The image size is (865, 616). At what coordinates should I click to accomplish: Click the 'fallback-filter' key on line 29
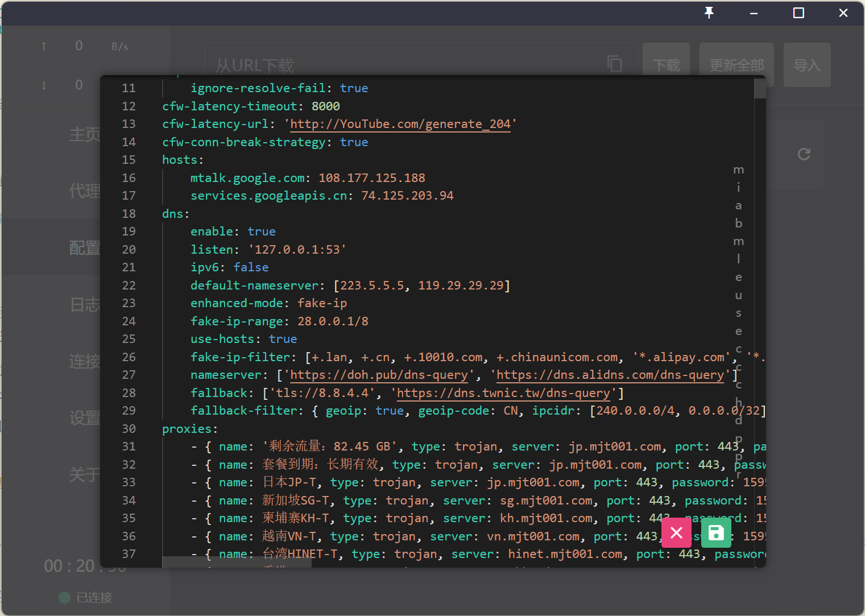point(244,411)
